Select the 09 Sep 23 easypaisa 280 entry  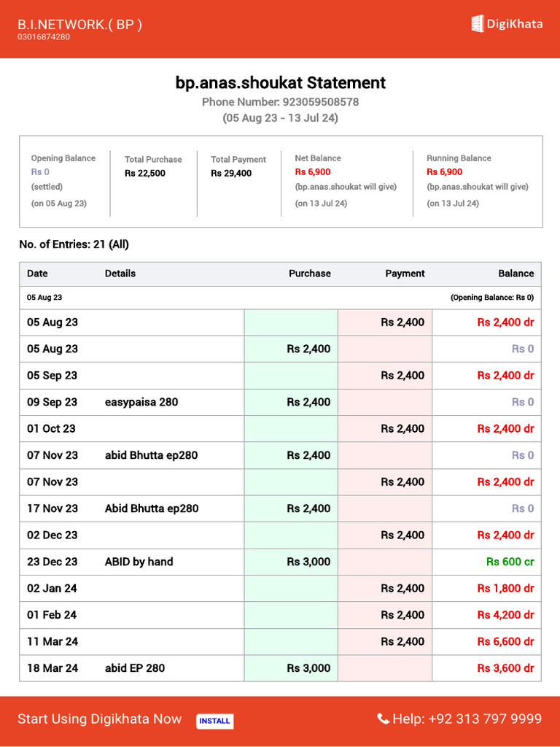(x=141, y=402)
